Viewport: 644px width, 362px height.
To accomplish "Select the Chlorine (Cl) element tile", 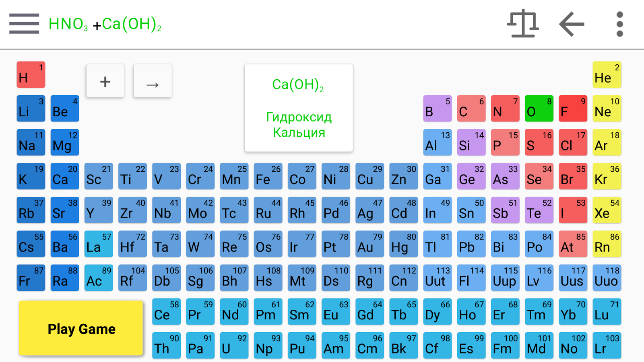I will pos(573,142).
